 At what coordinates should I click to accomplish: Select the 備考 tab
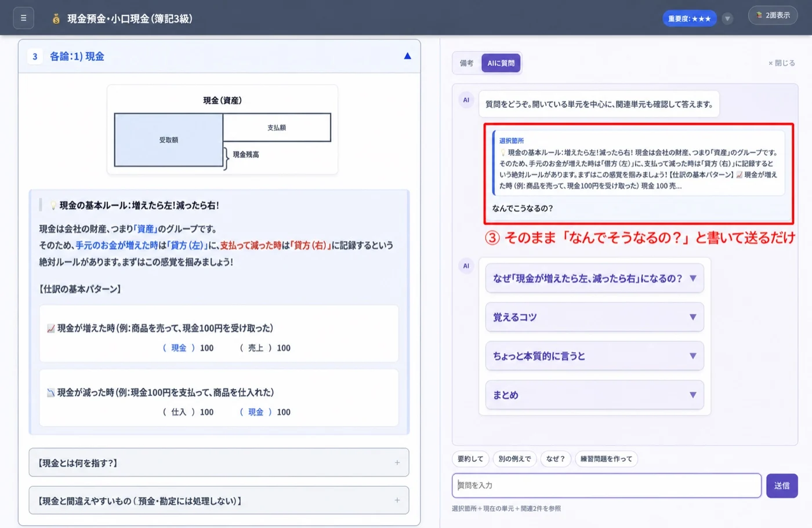pyautogui.click(x=467, y=63)
